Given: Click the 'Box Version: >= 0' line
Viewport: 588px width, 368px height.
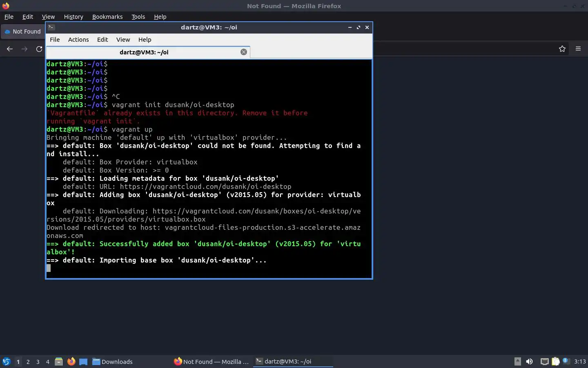Looking at the screenshot, I should pyautogui.click(x=116, y=170).
